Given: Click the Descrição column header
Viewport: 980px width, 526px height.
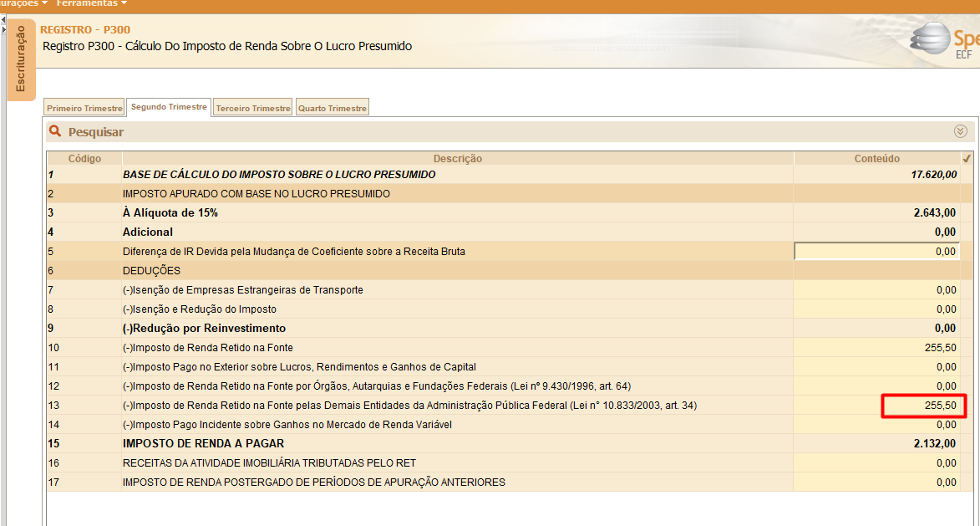Looking at the screenshot, I should [x=458, y=158].
